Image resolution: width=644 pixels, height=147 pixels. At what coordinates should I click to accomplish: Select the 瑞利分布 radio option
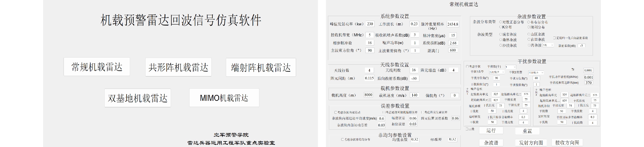pyautogui.click(x=529, y=27)
